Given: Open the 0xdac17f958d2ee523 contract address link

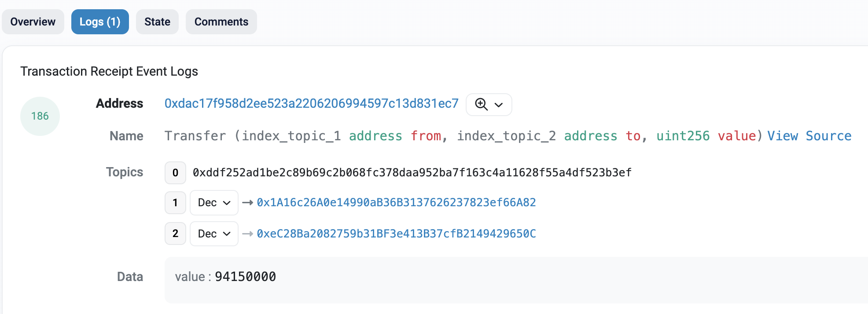Looking at the screenshot, I should tap(312, 103).
